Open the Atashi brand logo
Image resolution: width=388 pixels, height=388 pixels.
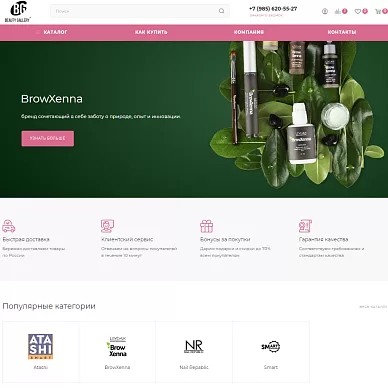(40, 347)
